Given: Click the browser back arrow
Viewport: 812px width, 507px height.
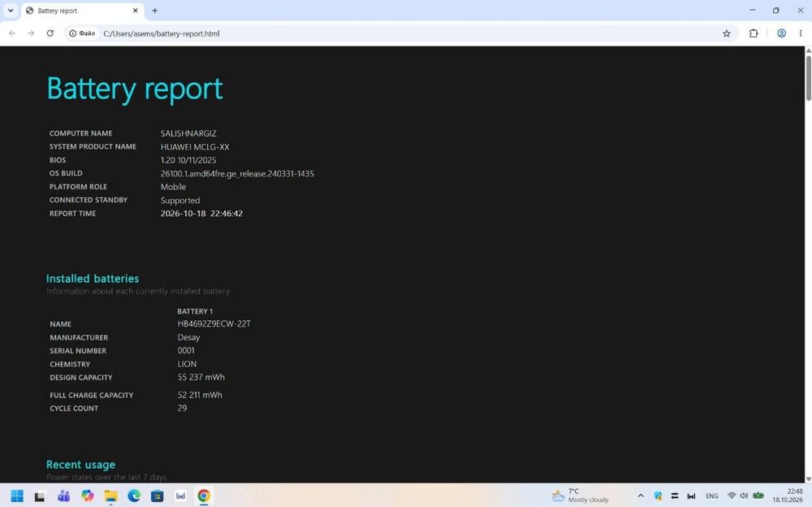Looking at the screenshot, I should (12, 33).
